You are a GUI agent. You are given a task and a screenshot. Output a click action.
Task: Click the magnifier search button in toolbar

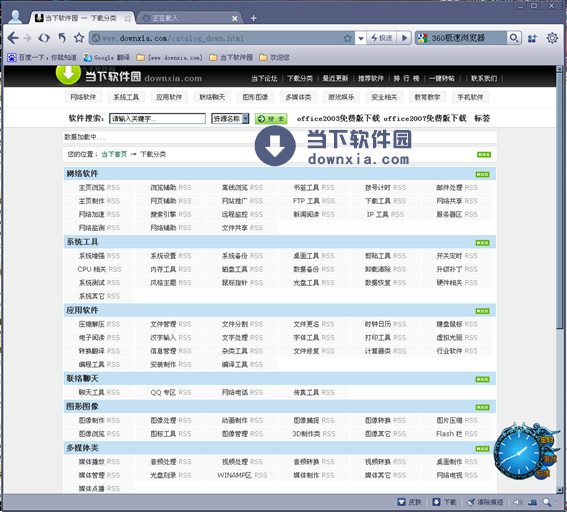pos(514,38)
